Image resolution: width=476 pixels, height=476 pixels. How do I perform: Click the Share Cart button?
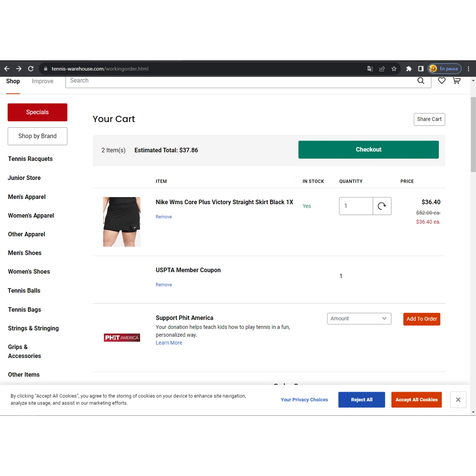[429, 119]
